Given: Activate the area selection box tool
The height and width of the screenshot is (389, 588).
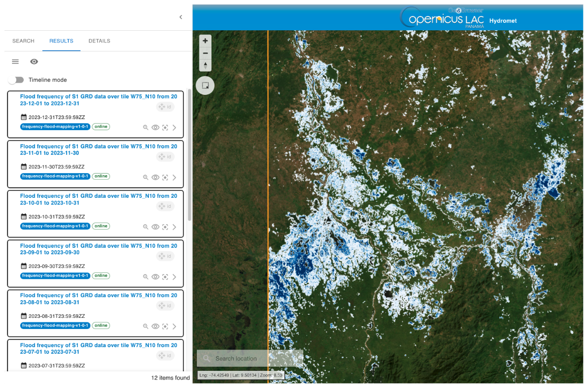Looking at the screenshot, I should coord(205,85).
